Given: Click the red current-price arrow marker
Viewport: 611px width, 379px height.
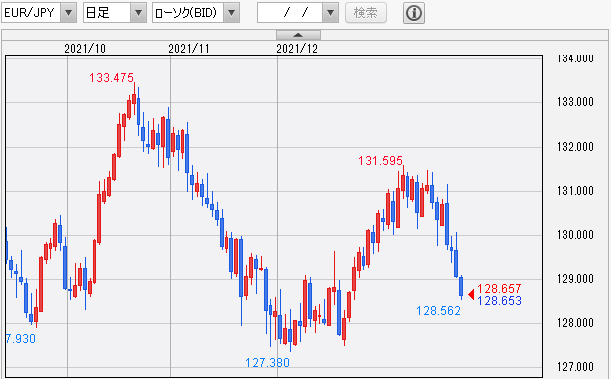Looking at the screenshot, I should point(471,294).
